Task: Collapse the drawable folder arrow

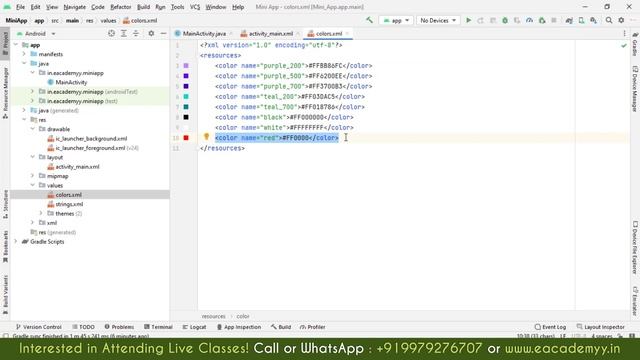Action: [33, 129]
